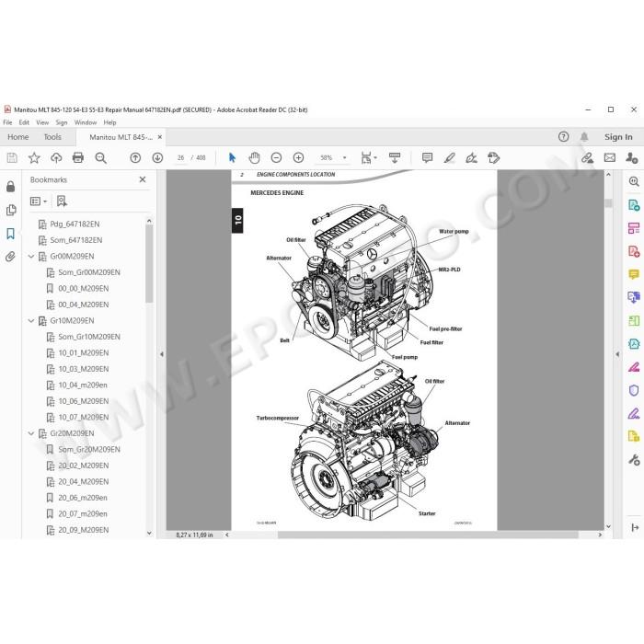Collapse the Gr00M209EN bookmark group
Screen dimensions: 644x644
coord(31,257)
